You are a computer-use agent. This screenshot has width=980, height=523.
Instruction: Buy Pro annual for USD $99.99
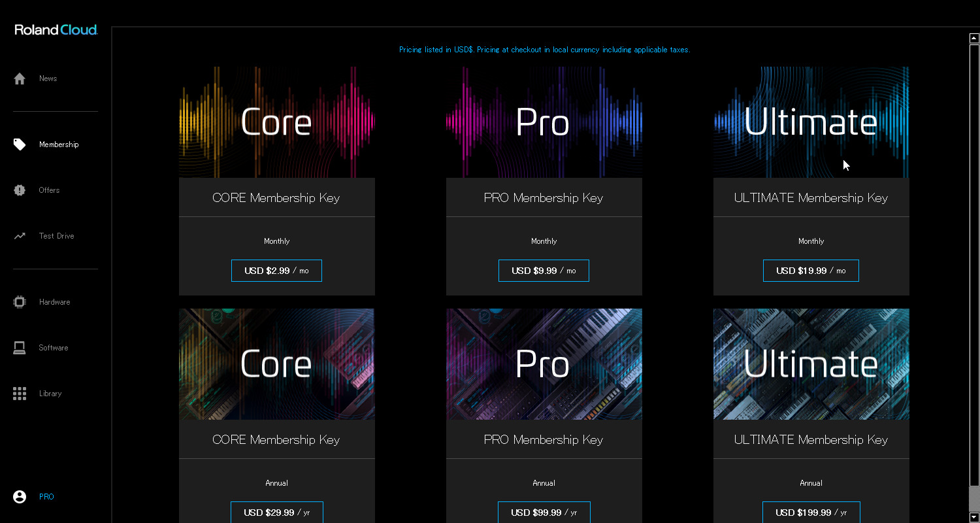(544, 513)
